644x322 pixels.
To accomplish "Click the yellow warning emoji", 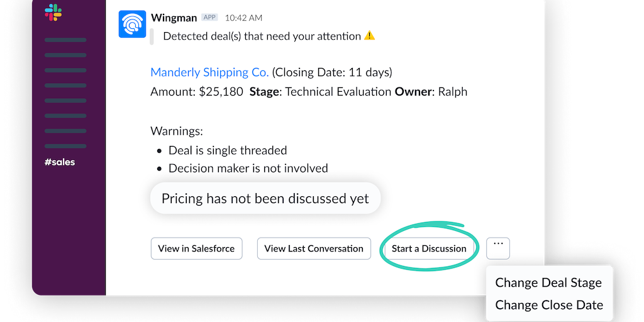I will point(370,36).
